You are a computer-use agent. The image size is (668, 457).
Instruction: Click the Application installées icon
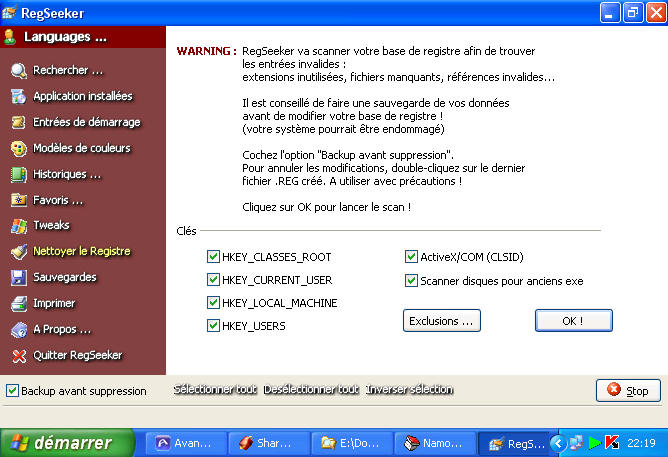[x=19, y=96]
